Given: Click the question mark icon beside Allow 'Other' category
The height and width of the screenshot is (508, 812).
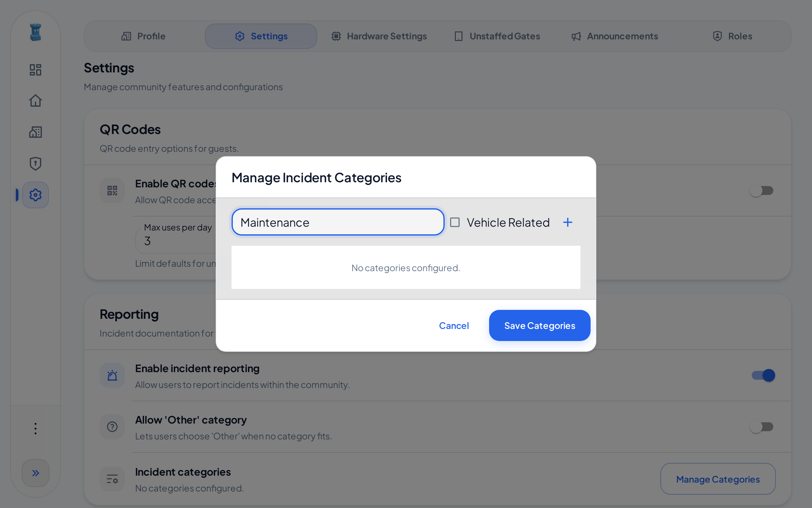Looking at the screenshot, I should (112, 427).
